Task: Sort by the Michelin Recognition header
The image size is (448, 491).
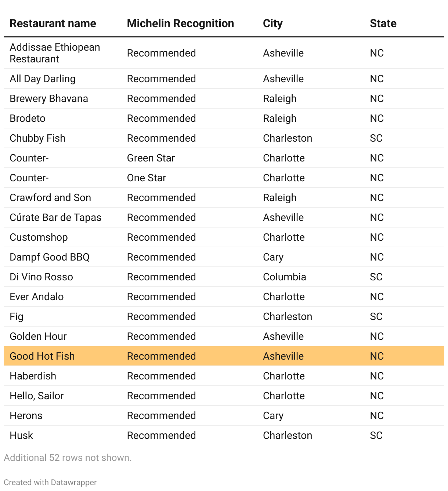Action: (x=180, y=23)
